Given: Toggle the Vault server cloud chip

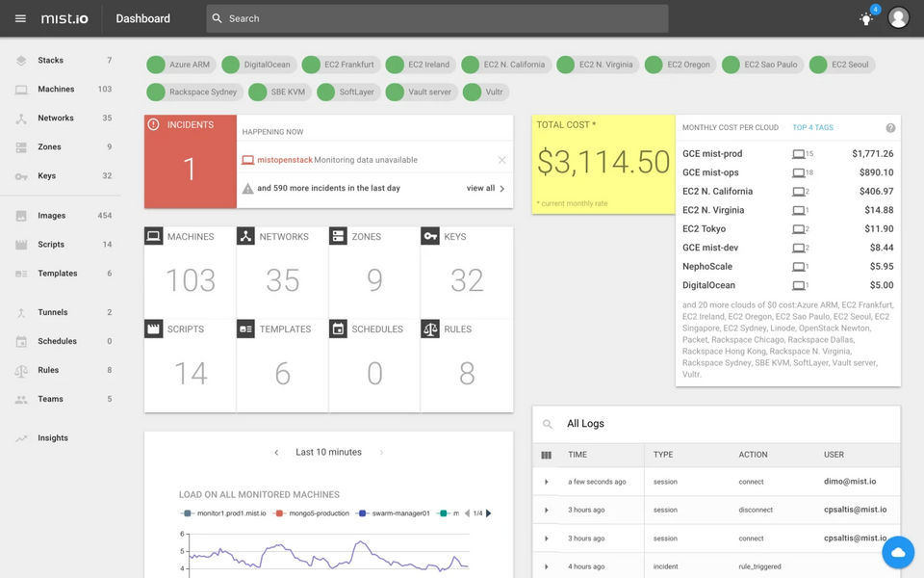Looking at the screenshot, I should pyautogui.click(x=419, y=92).
